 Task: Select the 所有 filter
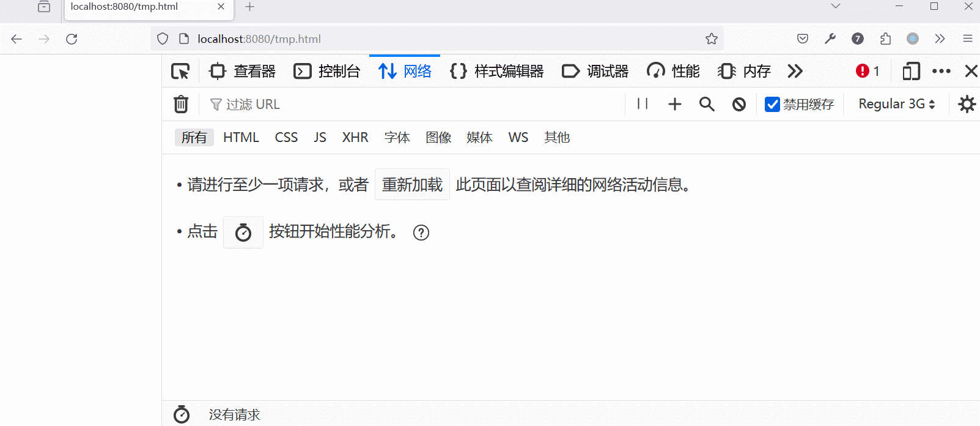194,138
